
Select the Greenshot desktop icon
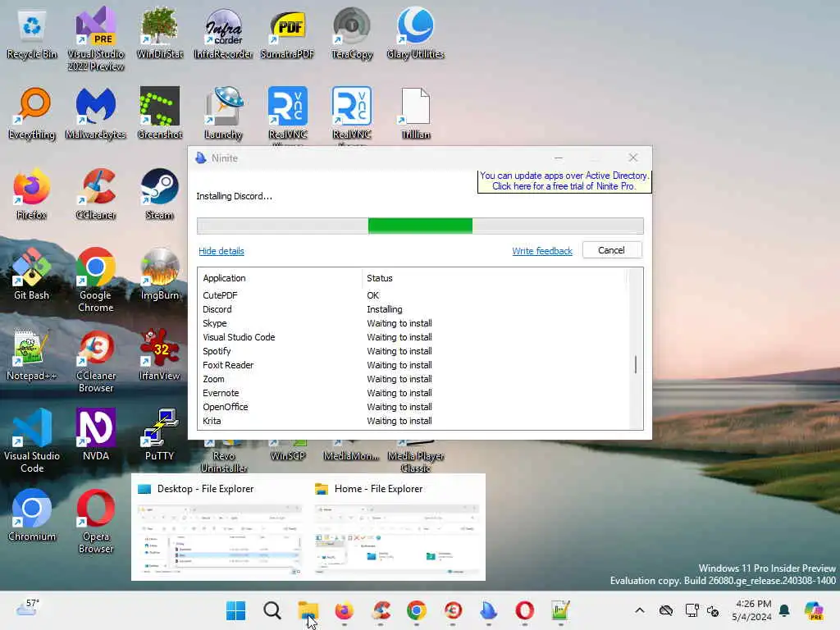click(160, 114)
